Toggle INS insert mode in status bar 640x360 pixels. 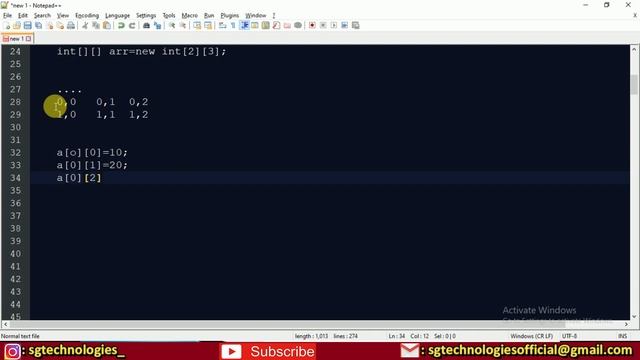pyautogui.click(x=622, y=336)
